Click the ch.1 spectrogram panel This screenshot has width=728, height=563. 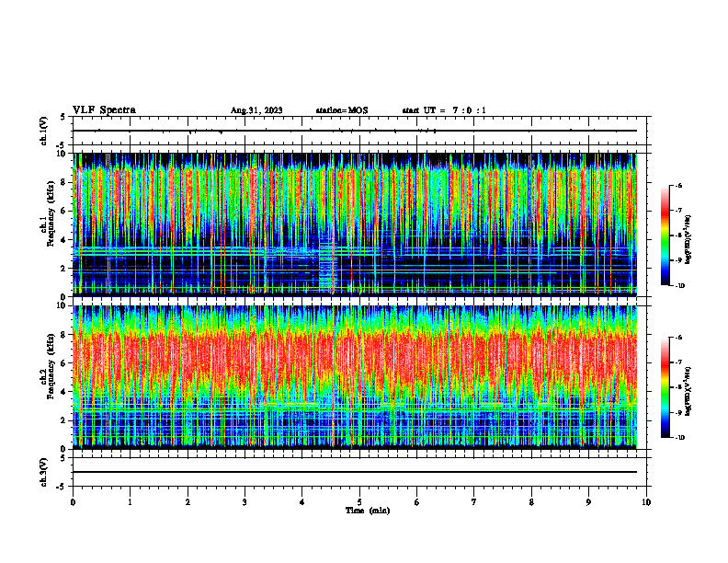click(x=355, y=224)
